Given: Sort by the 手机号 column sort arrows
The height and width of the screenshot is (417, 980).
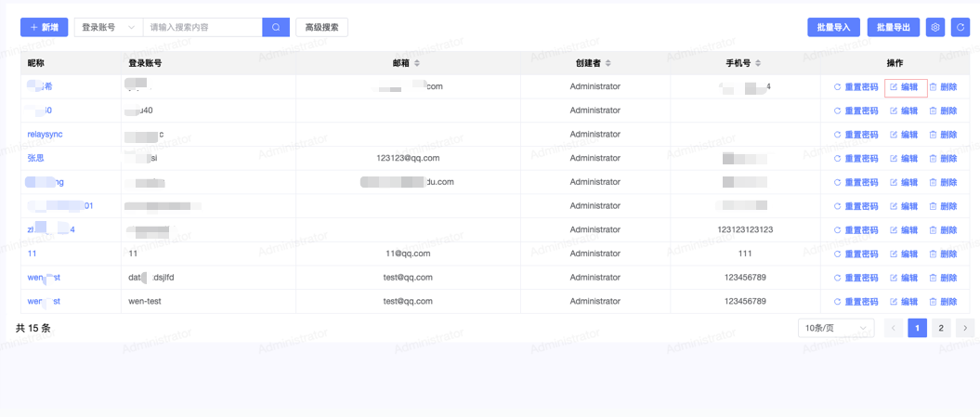Looking at the screenshot, I should 758,63.
